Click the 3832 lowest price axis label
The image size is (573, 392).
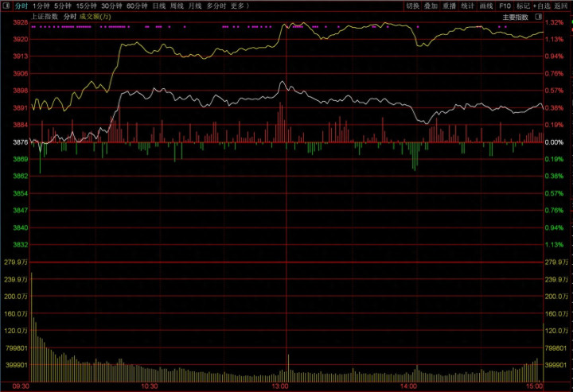[x=21, y=245]
